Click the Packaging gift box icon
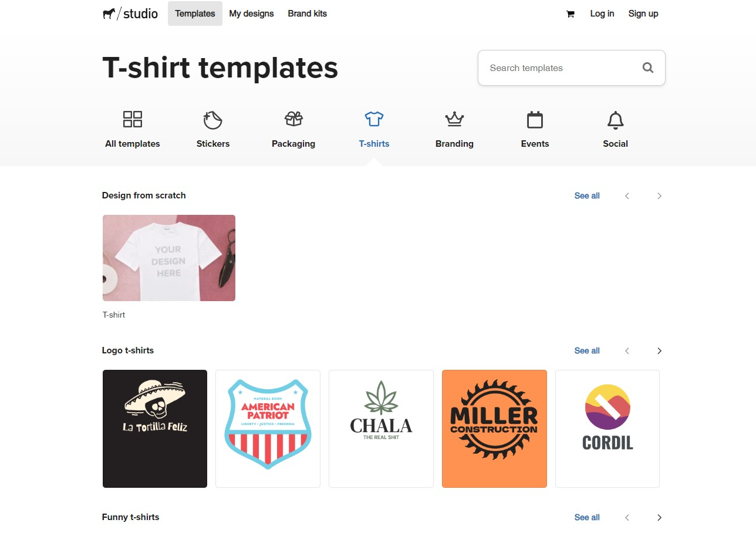The image size is (756, 533). (293, 119)
